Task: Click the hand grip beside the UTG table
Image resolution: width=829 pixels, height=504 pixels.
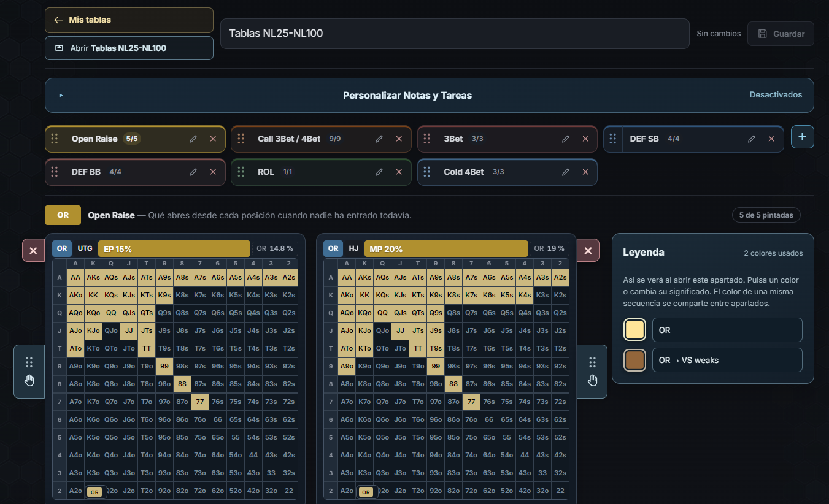Action: tap(29, 372)
